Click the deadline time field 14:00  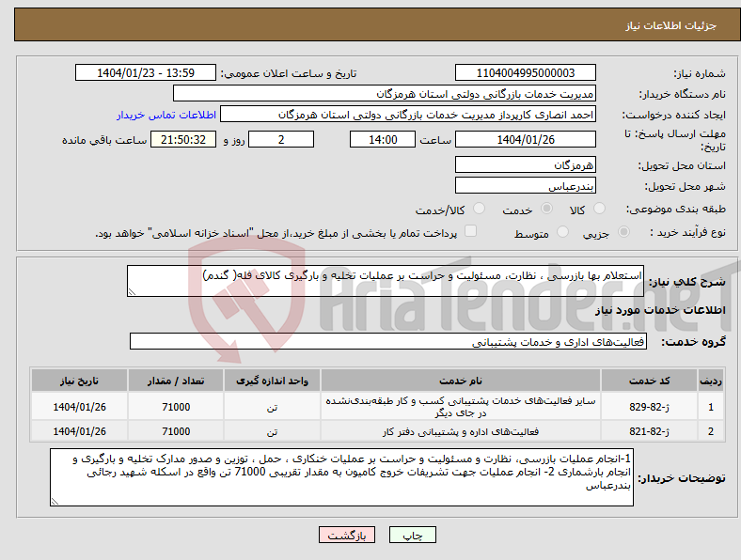pyautogui.click(x=383, y=139)
